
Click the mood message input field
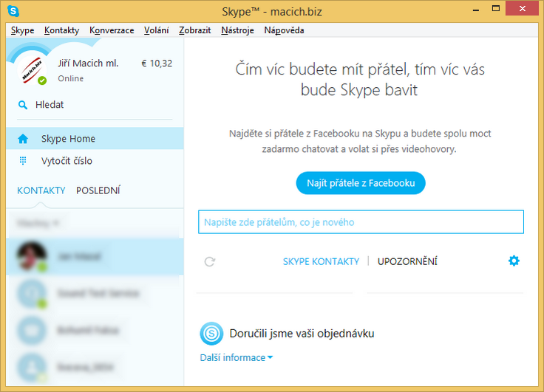361,221
